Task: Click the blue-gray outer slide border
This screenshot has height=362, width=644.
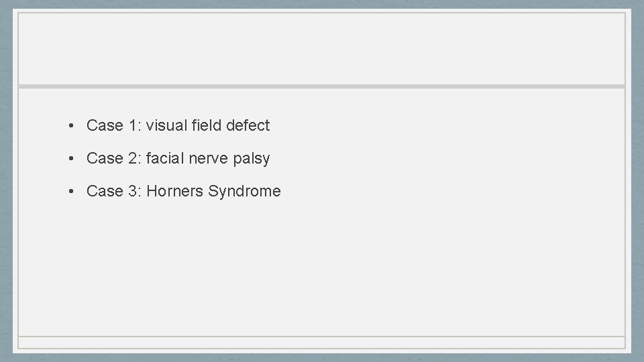Action: [6, 181]
